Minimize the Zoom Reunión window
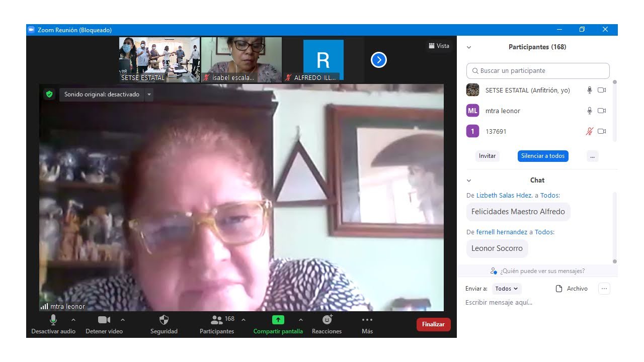The height and width of the screenshot is (362, 644). 558,30
